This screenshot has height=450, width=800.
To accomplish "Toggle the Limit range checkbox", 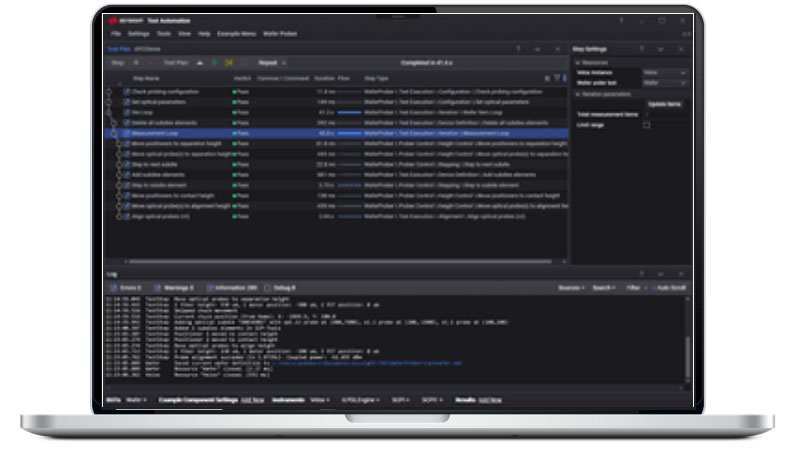I will (646, 125).
